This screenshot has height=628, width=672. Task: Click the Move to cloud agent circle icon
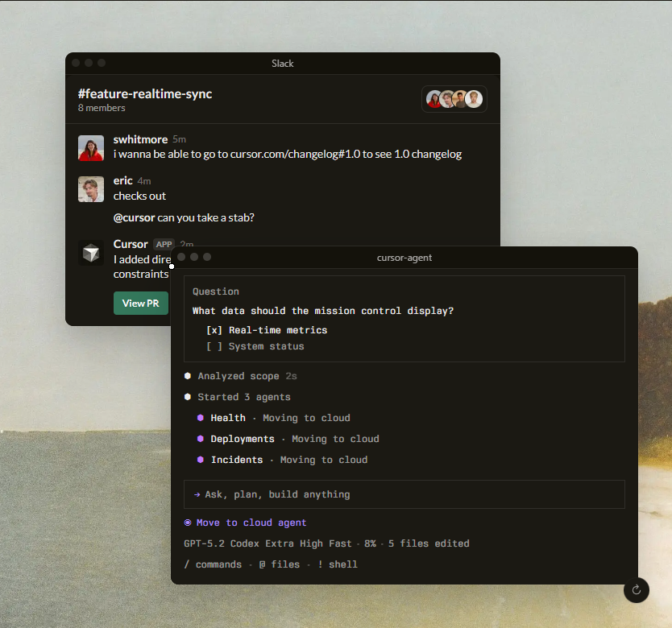(x=188, y=523)
